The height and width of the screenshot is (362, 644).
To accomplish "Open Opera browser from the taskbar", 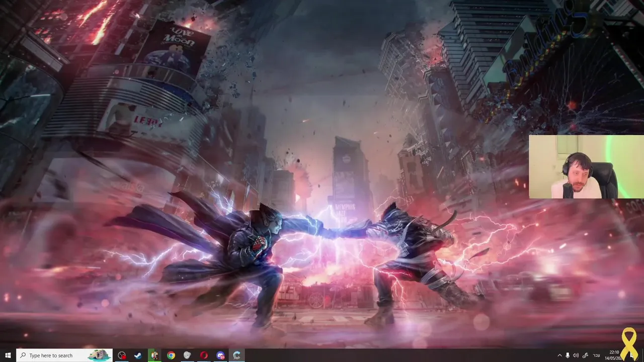I will pos(204,355).
